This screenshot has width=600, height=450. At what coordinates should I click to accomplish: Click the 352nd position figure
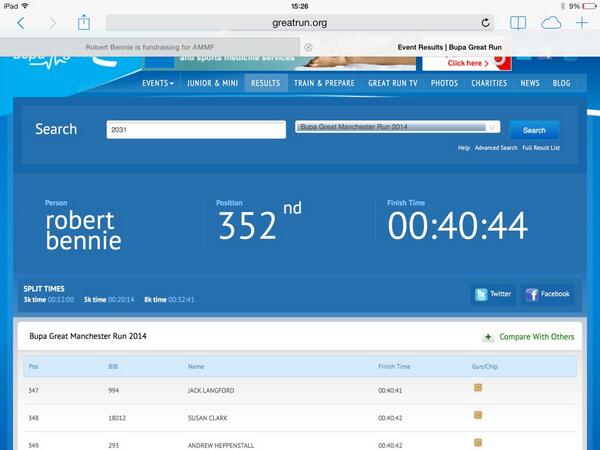tap(259, 222)
